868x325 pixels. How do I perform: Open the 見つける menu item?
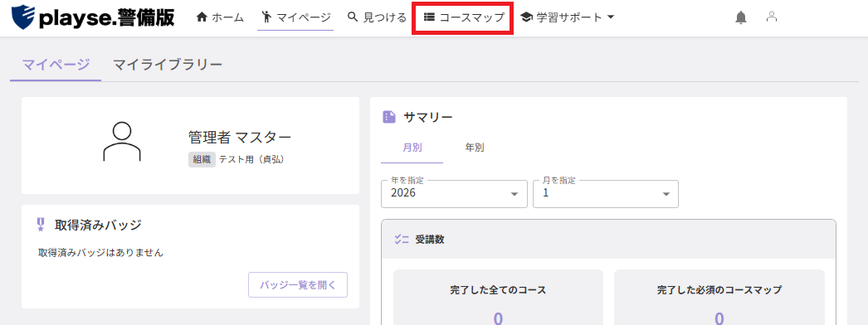click(x=377, y=17)
